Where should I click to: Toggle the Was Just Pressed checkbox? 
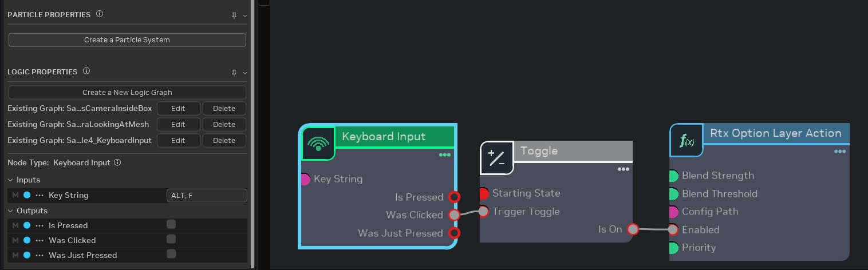tap(171, 254)
